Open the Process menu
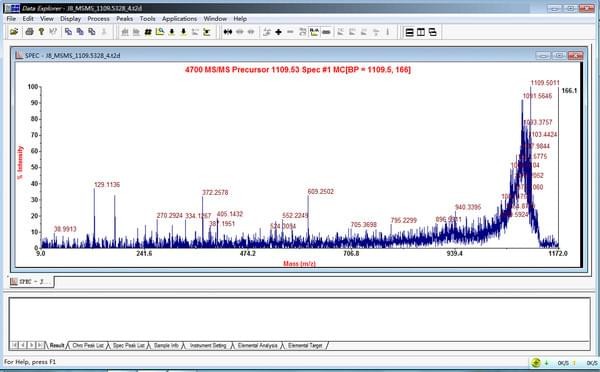This screenshot has width=600, height=372. pos(98,18)
